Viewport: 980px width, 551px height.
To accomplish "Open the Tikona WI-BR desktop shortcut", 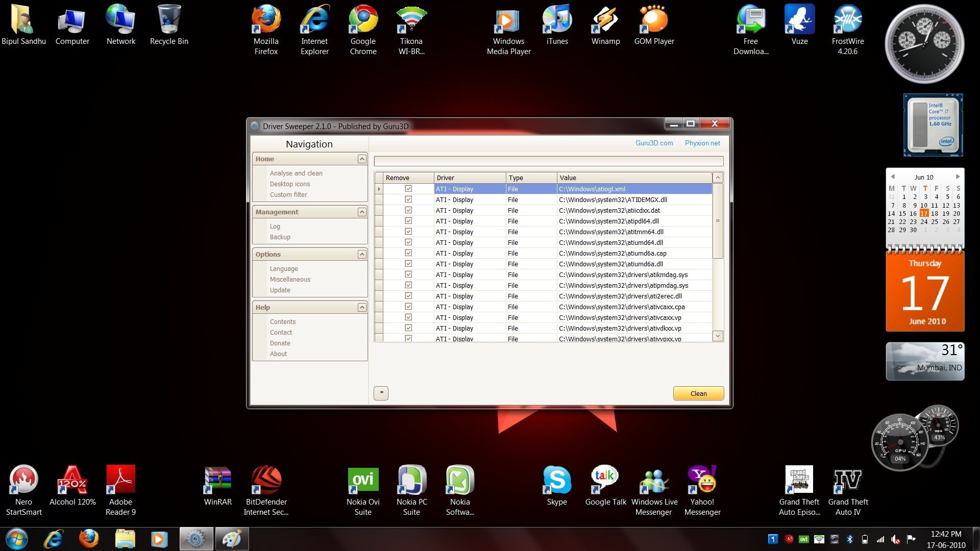I will 411,30.
